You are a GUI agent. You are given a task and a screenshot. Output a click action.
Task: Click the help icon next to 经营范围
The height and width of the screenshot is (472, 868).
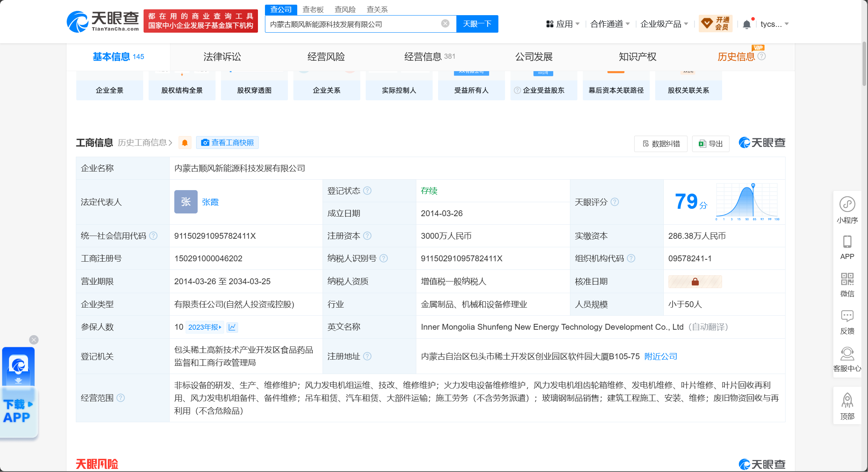pyautogui.click(x=121, y=398)
